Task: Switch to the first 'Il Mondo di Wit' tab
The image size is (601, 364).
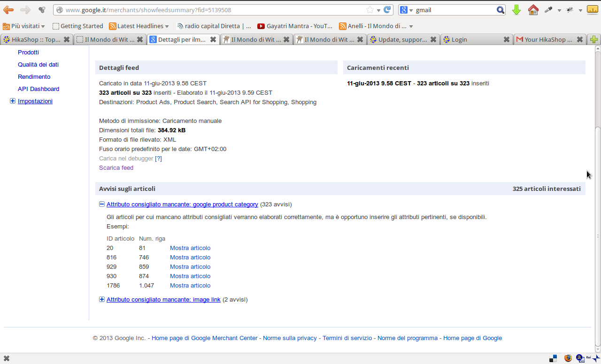Action: [109, 40]
